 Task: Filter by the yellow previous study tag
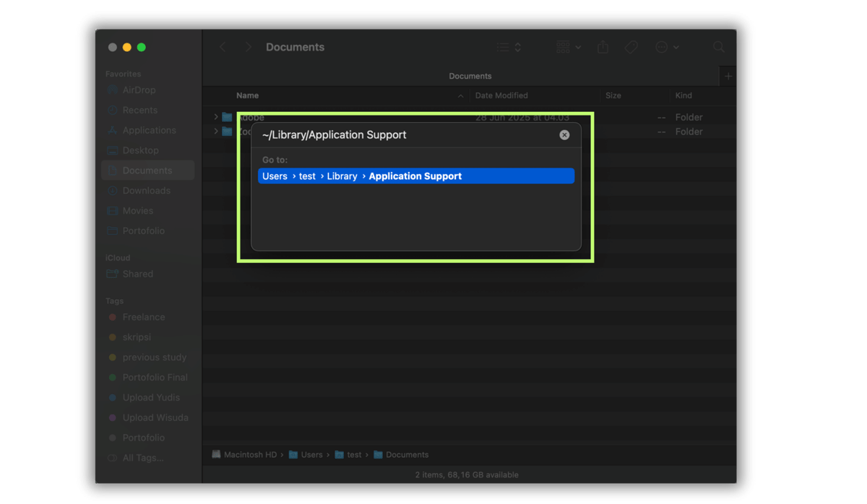click(148, 357)
